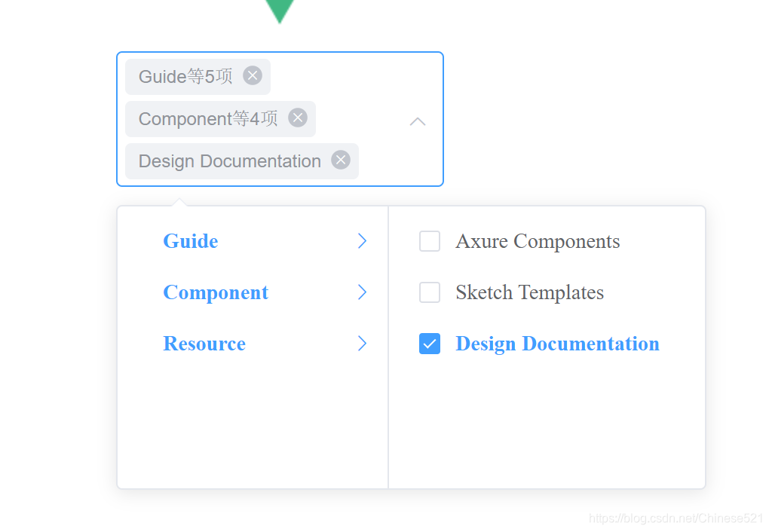This screenshot has width=769, height=532.
Task: Click the 'Sketch Templates' label
Action: pos(530,292)
